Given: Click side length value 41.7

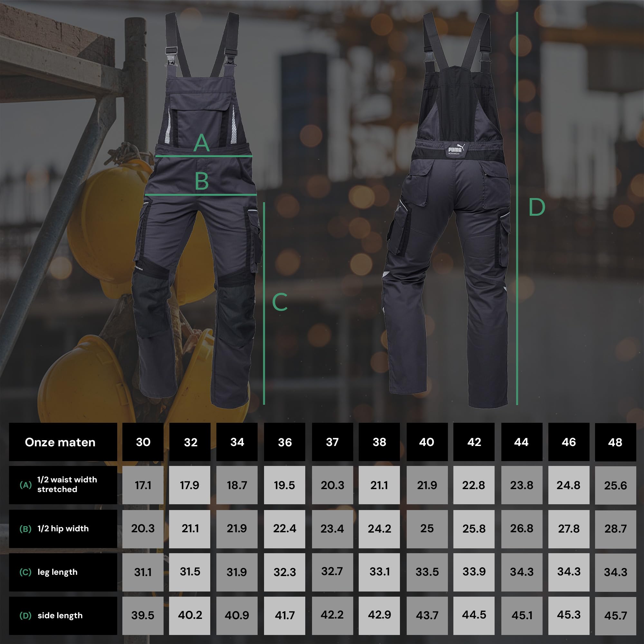Looking at the screenshot, I should [x=285, y=616].
